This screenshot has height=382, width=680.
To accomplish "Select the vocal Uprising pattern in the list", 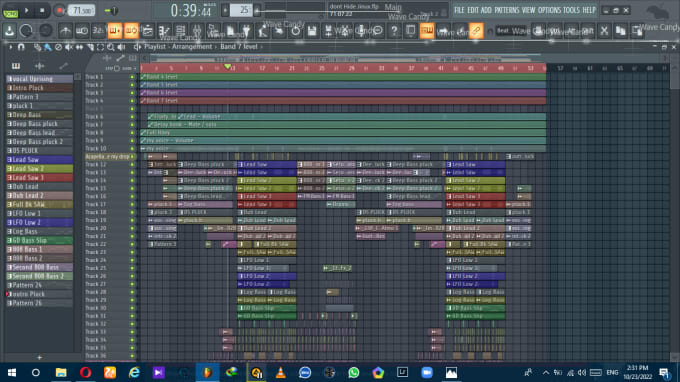I will (39, 79).
